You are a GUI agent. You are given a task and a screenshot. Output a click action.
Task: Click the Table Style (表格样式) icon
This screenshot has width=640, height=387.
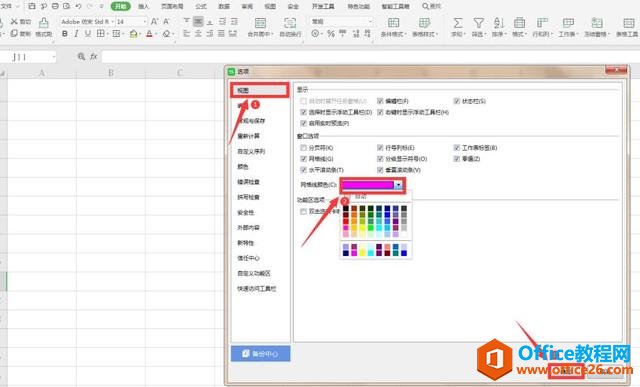pos(424,22)
